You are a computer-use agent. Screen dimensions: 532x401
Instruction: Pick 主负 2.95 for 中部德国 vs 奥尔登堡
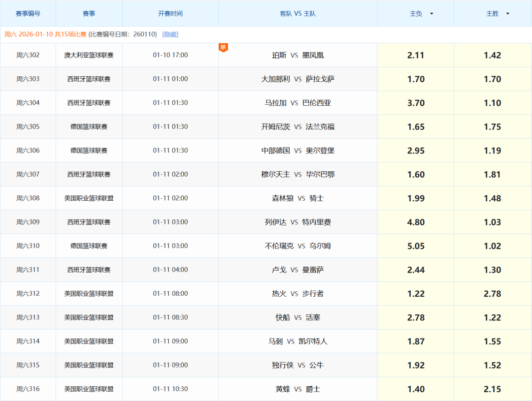click(416, 151)
